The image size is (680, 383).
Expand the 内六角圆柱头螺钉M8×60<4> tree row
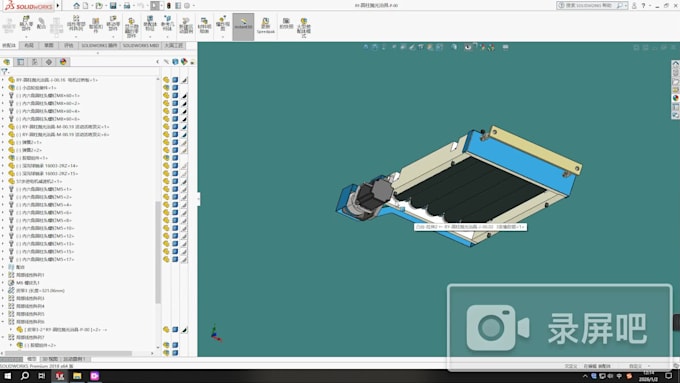click(x=3, y=111)
